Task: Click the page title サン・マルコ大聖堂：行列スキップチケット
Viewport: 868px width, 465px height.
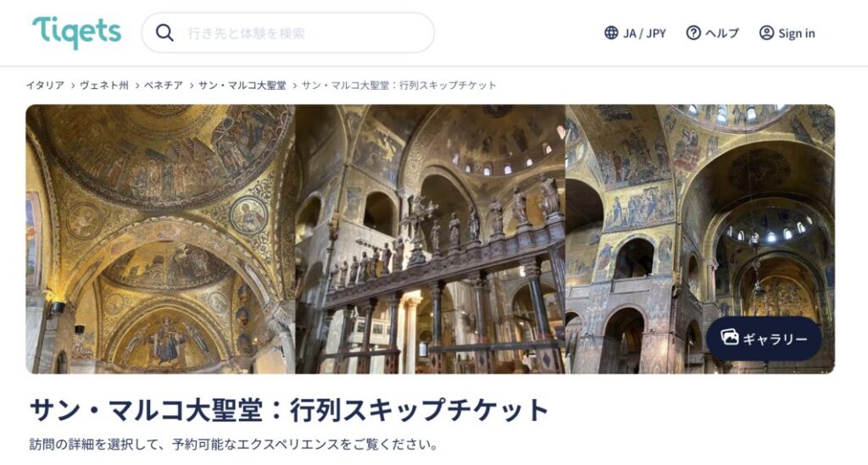Action: [289, 410]
